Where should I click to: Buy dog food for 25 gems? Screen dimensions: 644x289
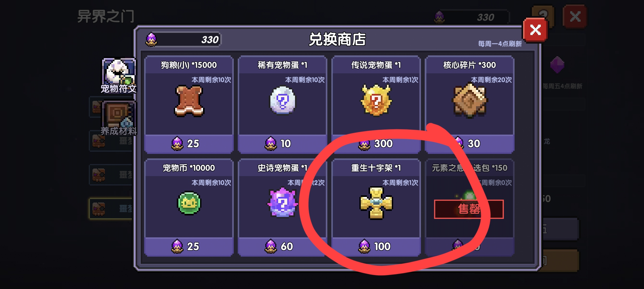[189, 144]
